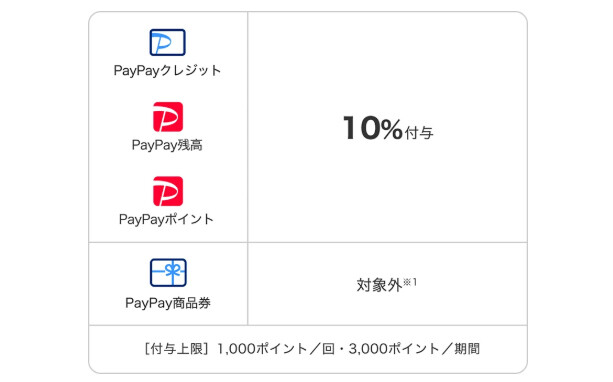Click the PayPay商品券 gift card icon

pos(168,273)
